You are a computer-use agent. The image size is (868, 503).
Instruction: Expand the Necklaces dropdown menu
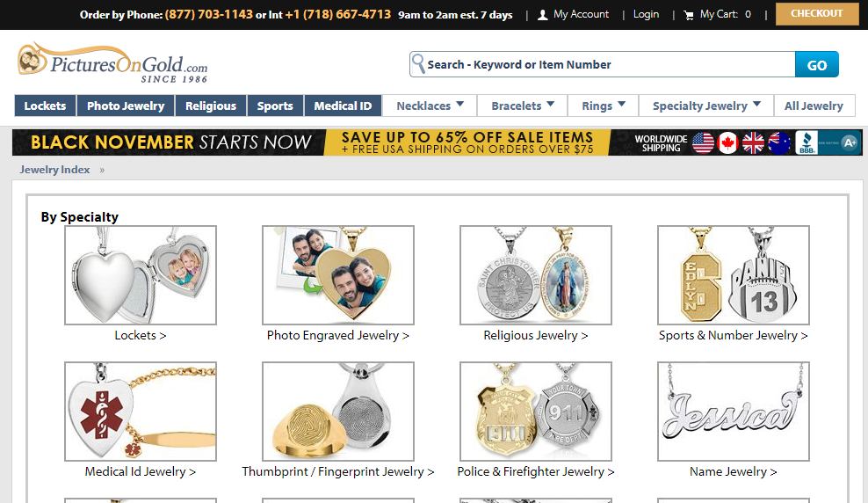click(x=430, y=106)
